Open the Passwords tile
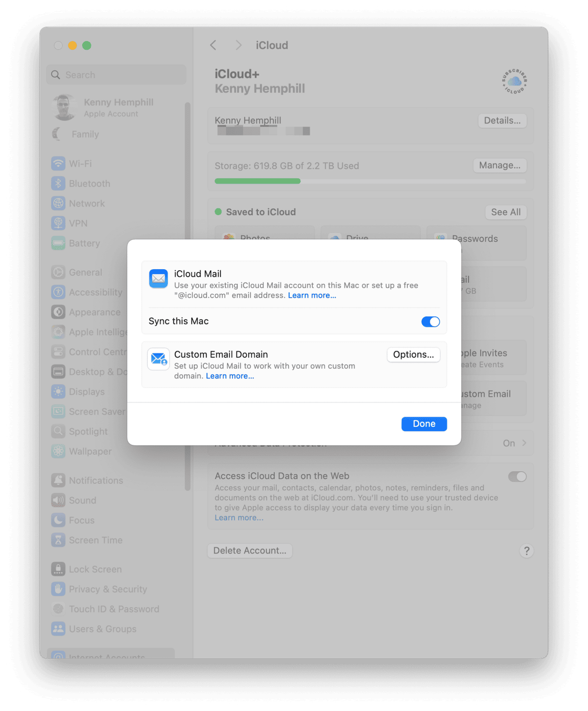The height and width of the screenshot is (711, 588). (x=477, y=243)
